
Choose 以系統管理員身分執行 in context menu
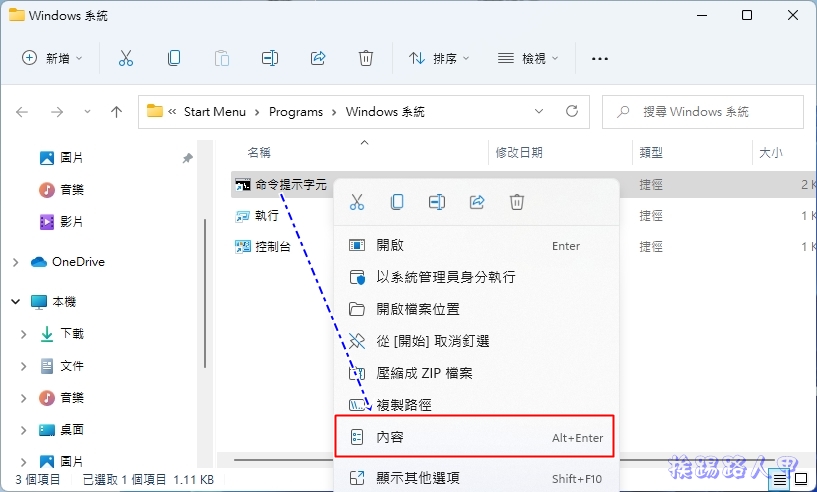tap(476, 277)
